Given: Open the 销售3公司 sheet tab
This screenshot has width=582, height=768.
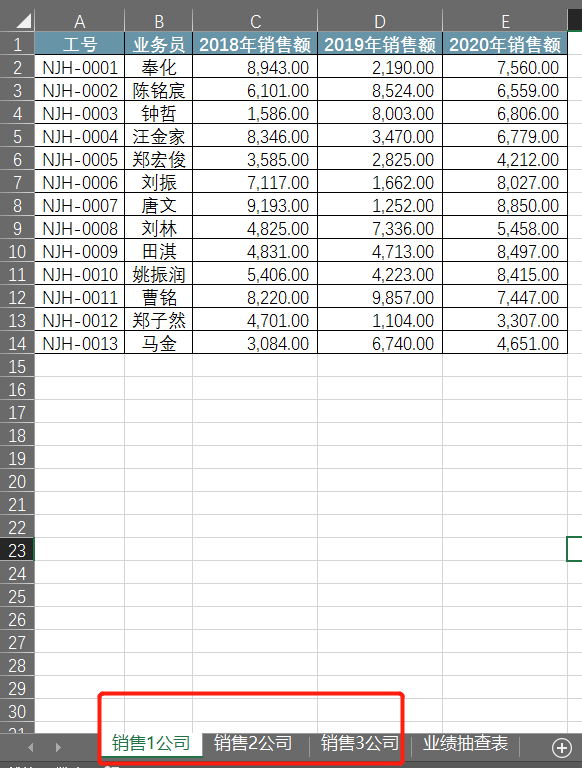Looking at the screenshot, I should tap(360, 744).
